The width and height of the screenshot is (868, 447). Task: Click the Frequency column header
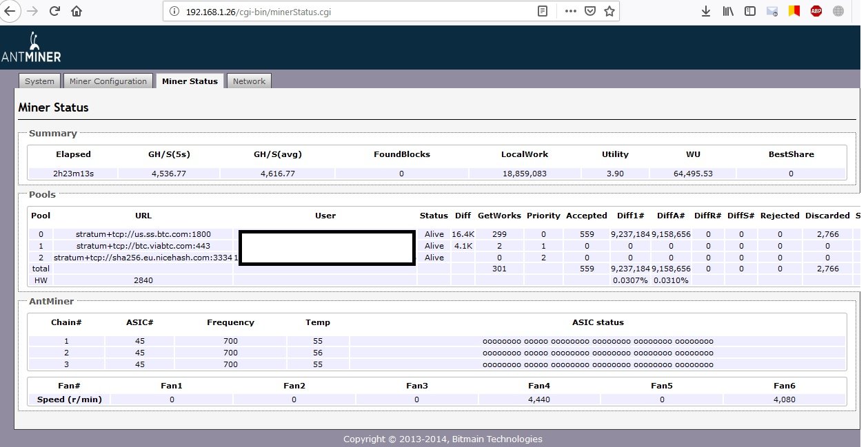point(230,322)
